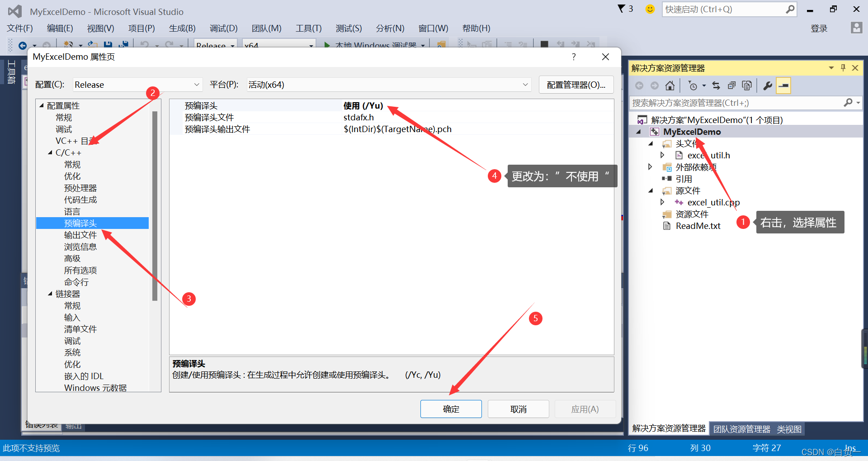Screen dimensions: 868x461
Task: Click the solution icon in Solution Explorer
Action: pos(642,120)
